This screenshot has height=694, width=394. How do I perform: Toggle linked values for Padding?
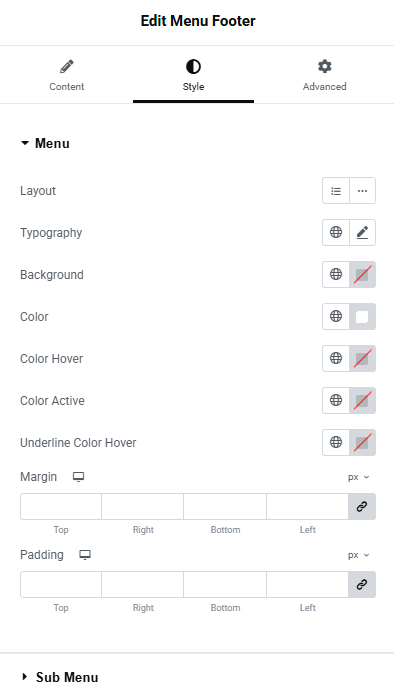click(362, 585)
